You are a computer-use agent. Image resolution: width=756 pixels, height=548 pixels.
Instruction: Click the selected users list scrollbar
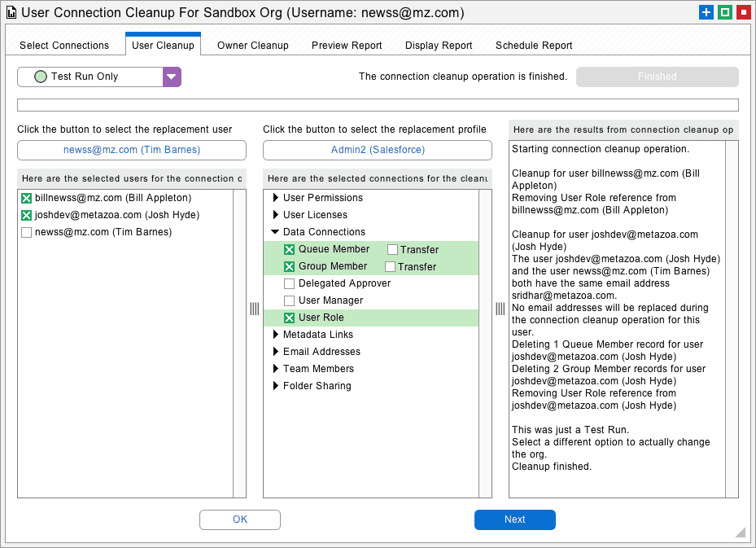point(239,344)
